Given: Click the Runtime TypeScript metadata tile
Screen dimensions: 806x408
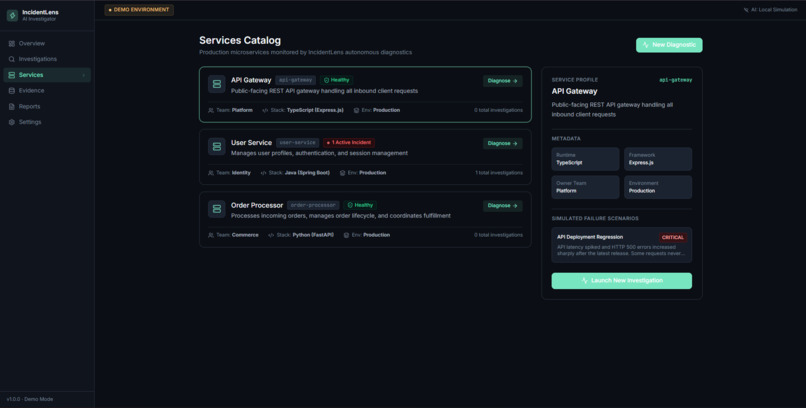Looking at the screenshot, I should pos(585,159).
